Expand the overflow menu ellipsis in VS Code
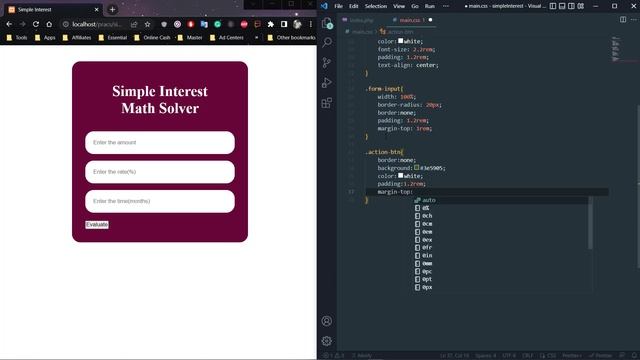Image resolution: width=640 pixels, height=360 pixels. [x=446, y=6]
